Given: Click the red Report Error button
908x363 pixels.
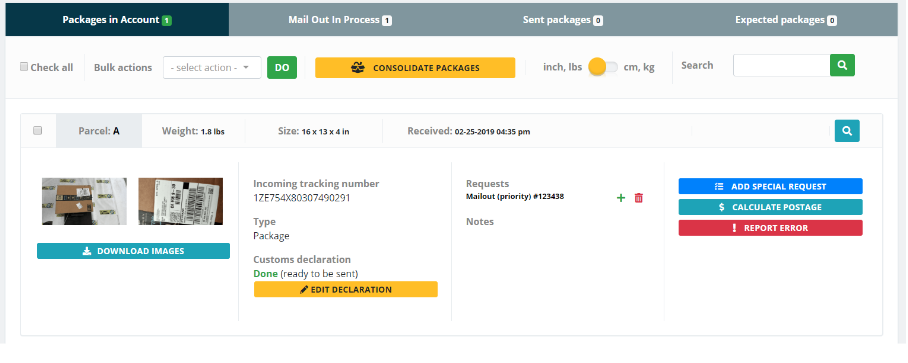Looking at the screenshot, I should tap(770, 228).
